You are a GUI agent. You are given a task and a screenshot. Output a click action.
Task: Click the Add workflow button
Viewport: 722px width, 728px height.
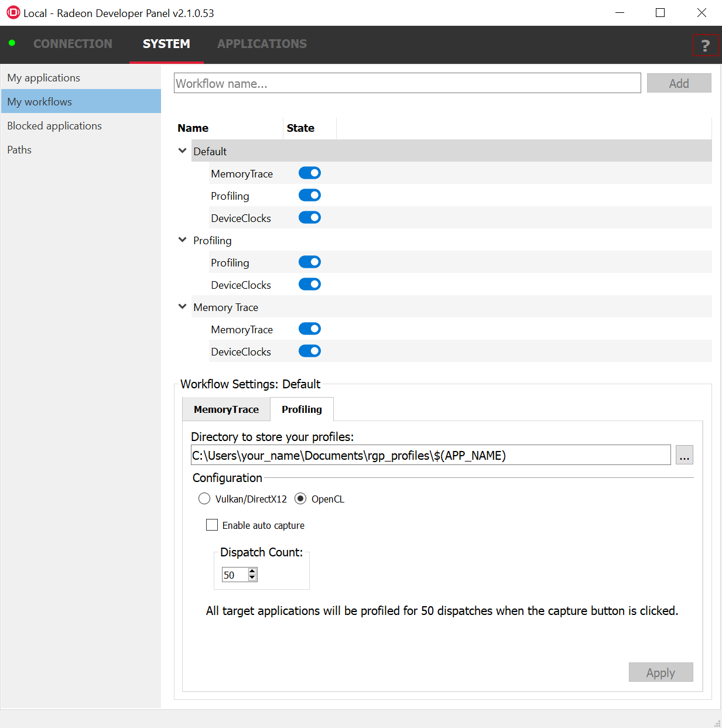[679, 83]
